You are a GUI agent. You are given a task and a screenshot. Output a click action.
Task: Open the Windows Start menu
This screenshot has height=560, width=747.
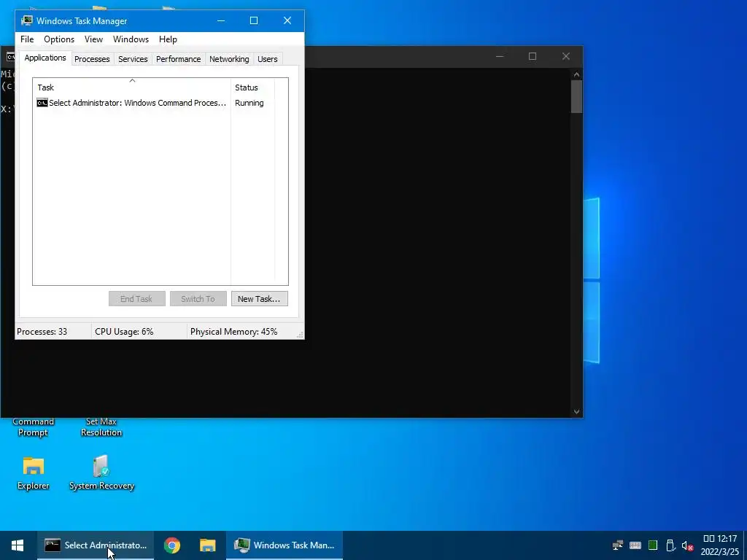[x=18, y=545]
